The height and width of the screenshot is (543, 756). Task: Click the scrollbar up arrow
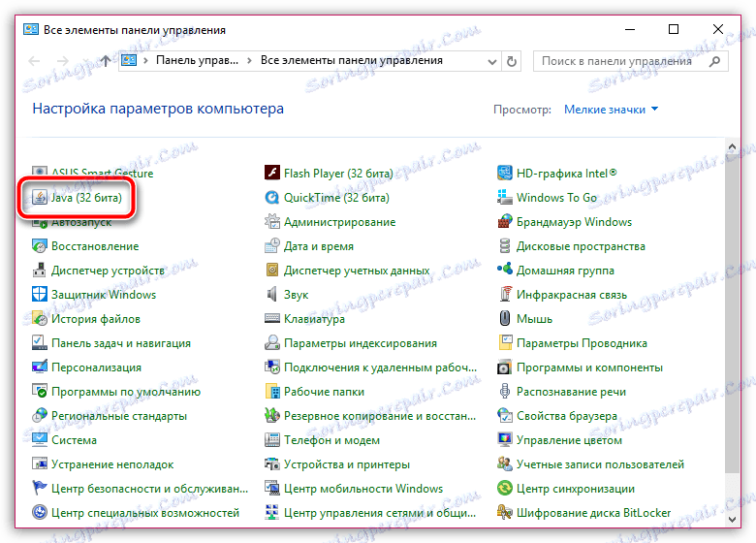(x=732, y=146)
